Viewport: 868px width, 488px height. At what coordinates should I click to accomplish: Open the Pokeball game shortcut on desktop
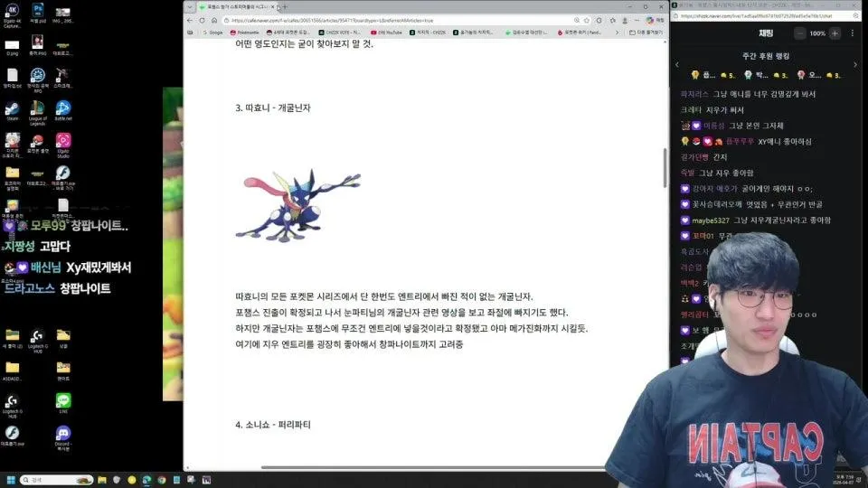coord(38,144)
